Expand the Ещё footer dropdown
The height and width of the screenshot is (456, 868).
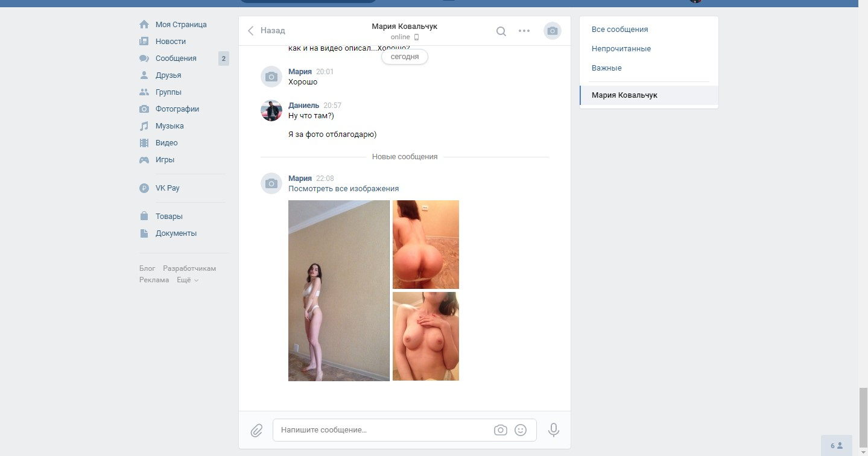click(188, 280)
